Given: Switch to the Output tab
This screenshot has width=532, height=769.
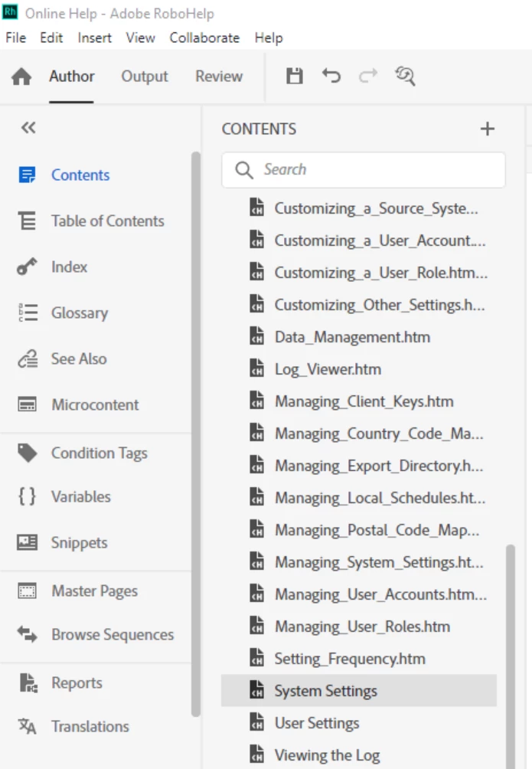Looking at the screenshot, I should tap(145, 77).
